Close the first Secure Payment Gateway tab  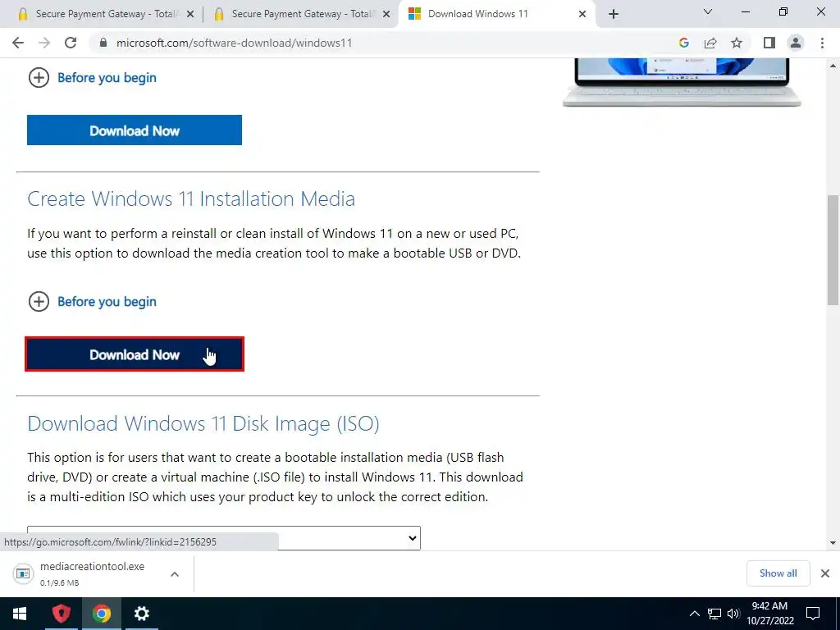click(190, 15)
